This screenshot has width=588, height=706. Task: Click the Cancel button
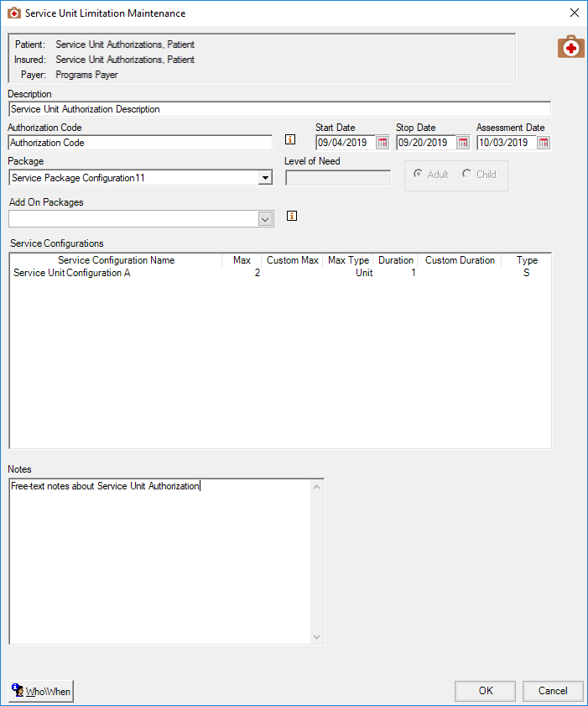click(553, 691)
